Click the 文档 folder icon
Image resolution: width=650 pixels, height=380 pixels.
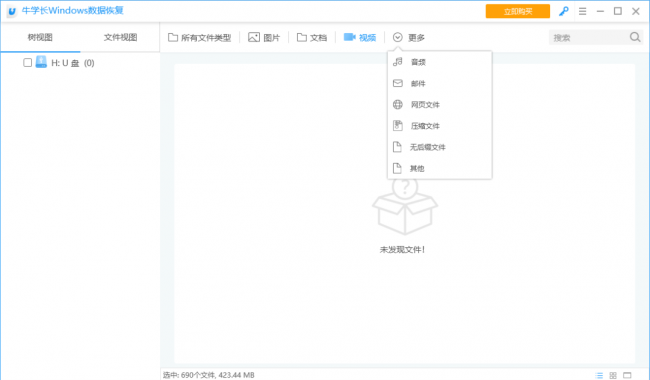[x=302, y=37]
